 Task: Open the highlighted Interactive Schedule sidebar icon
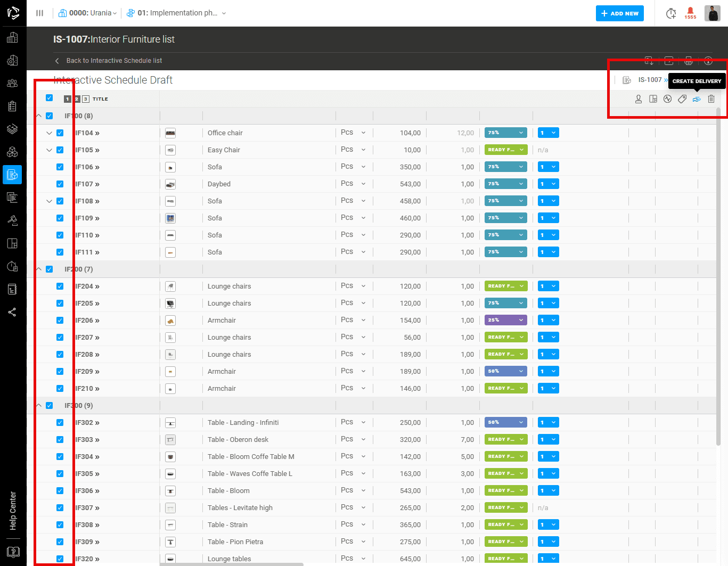12,175
